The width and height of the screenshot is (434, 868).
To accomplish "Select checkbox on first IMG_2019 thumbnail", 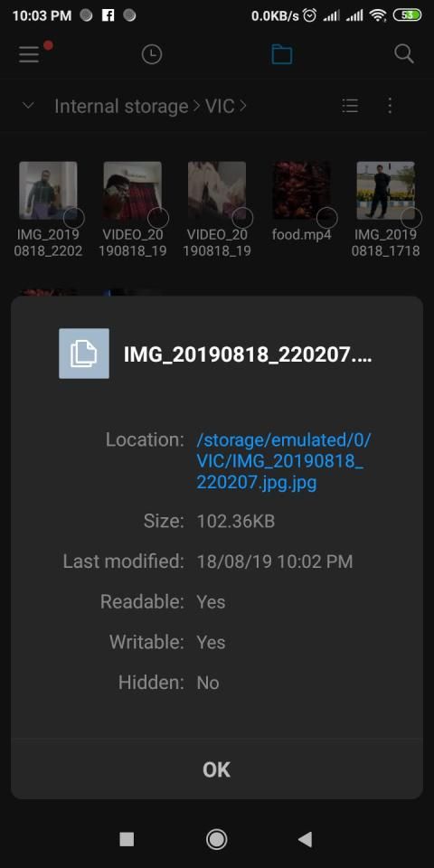I will (x=74, y=218).
